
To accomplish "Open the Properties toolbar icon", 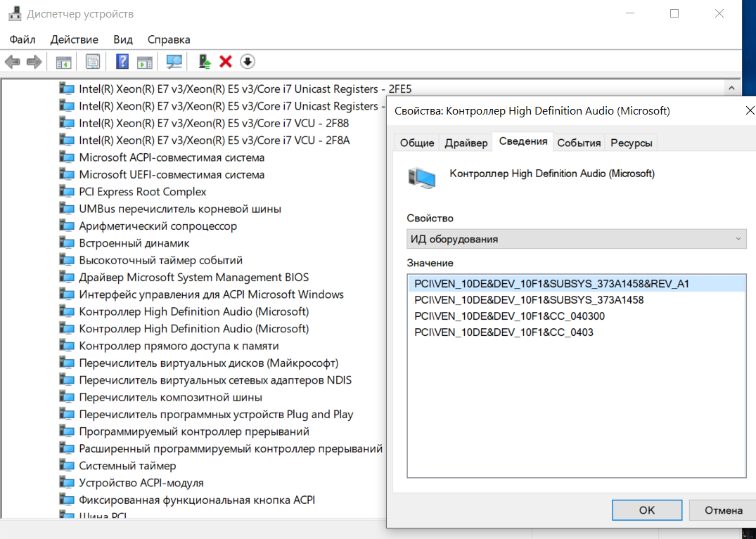I will [x=93, y=62].
